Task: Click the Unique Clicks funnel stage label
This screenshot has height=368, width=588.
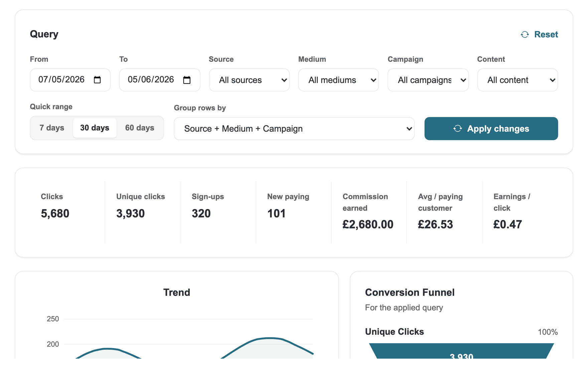Action: click(x=395, y=332)
